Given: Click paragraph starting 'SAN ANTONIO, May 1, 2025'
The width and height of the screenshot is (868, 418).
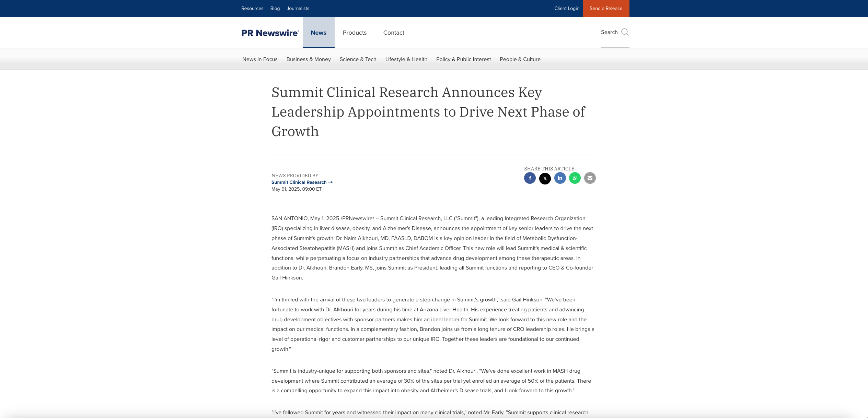Looking at the screenshot, I should click(x=432, y=248).
